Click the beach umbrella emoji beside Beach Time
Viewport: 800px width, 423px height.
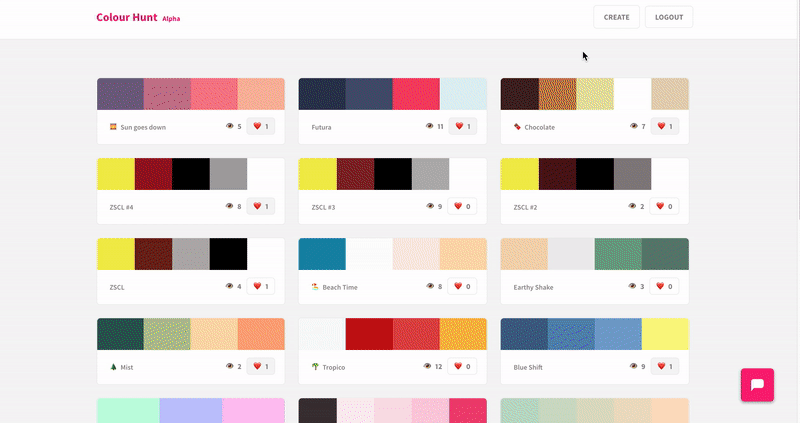coord(315,287)
